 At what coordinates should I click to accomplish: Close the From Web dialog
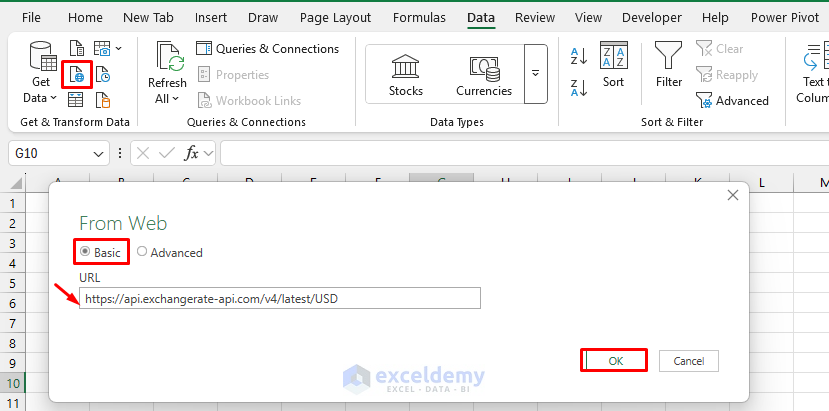coord(732,195)
